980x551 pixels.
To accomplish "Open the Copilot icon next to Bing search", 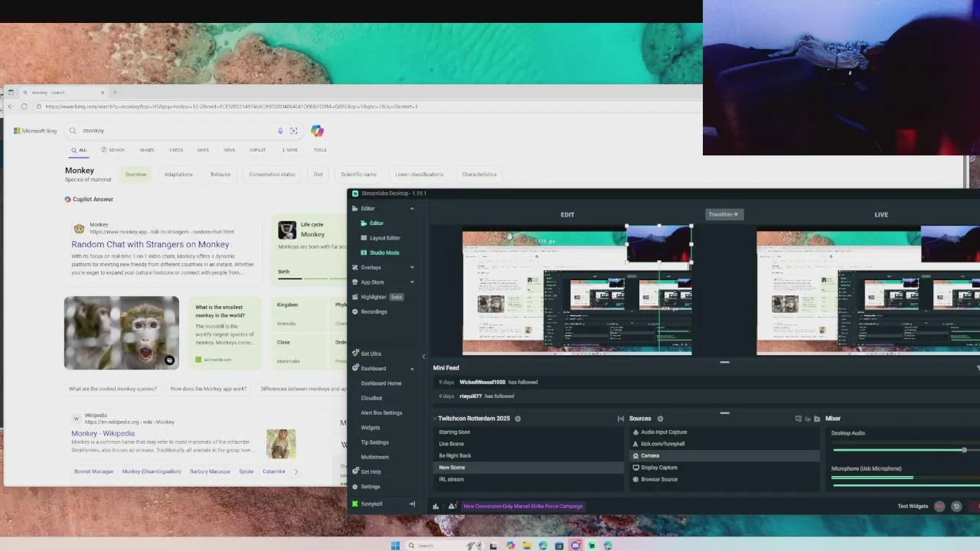I will click(317, 131).
